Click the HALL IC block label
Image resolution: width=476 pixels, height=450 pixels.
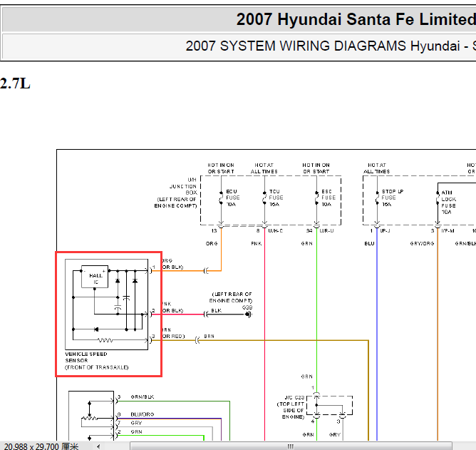pyautogui.click(x=95, y=279)
